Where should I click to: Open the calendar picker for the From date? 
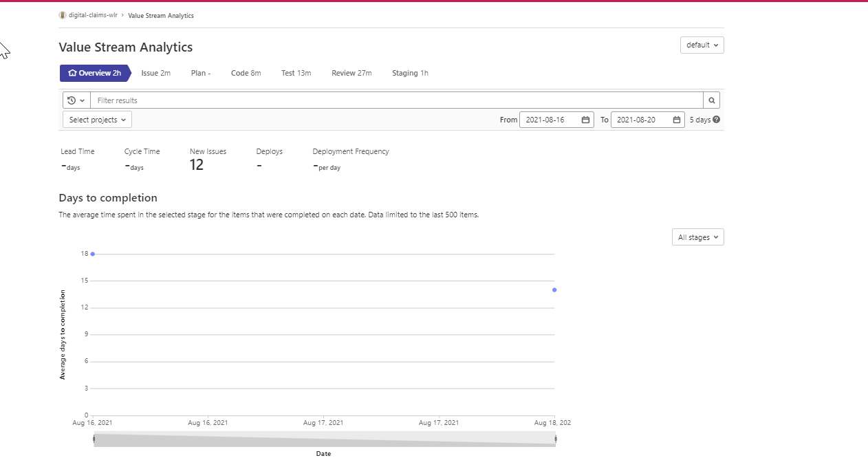(585, 119)
